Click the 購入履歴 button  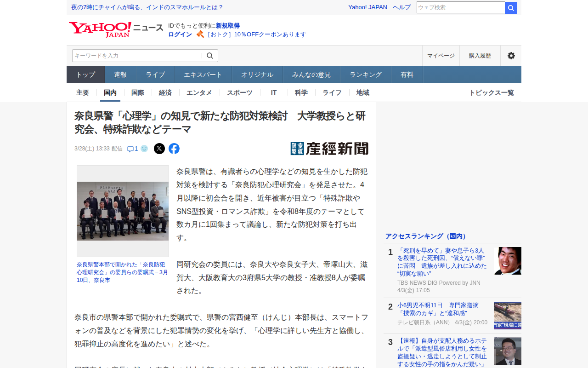coord(480,56)
